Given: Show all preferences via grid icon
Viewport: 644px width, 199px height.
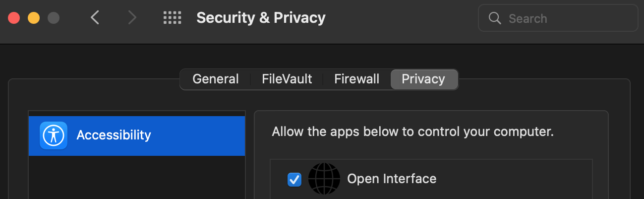Looking at the screenshot, I should click(x=172, y=18).
